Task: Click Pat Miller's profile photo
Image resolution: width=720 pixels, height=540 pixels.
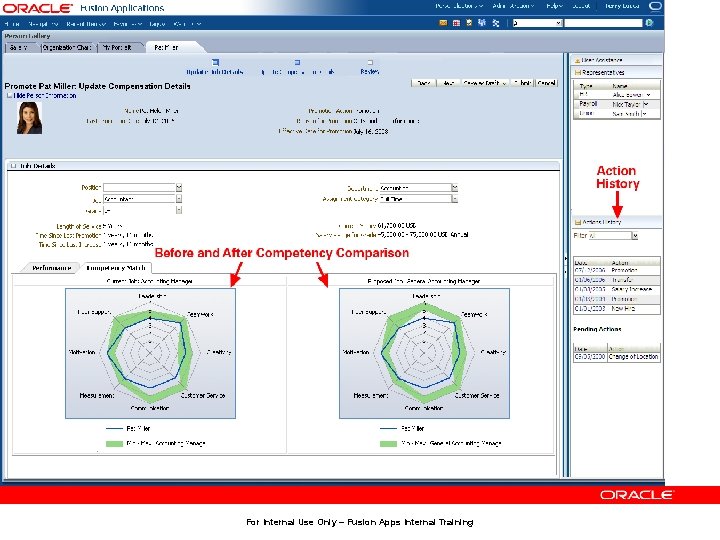Action: coord(29,118)
